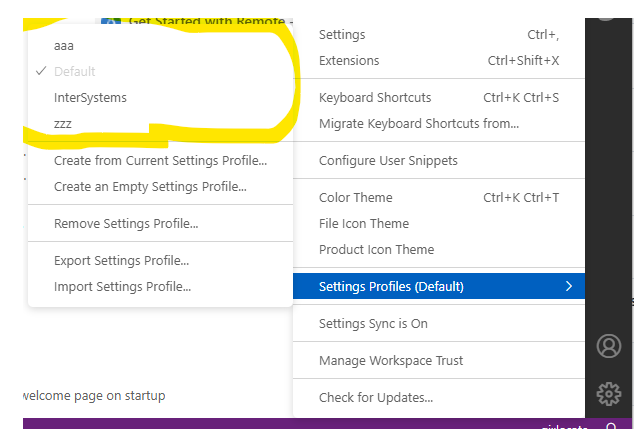634x429 pixels.
Task: Choose Create from Current Settings Profile
Action: 161,161
